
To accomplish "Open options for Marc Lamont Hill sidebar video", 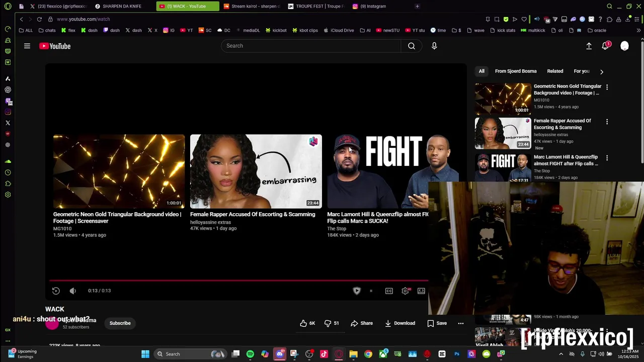I will [x=607, y=158].
